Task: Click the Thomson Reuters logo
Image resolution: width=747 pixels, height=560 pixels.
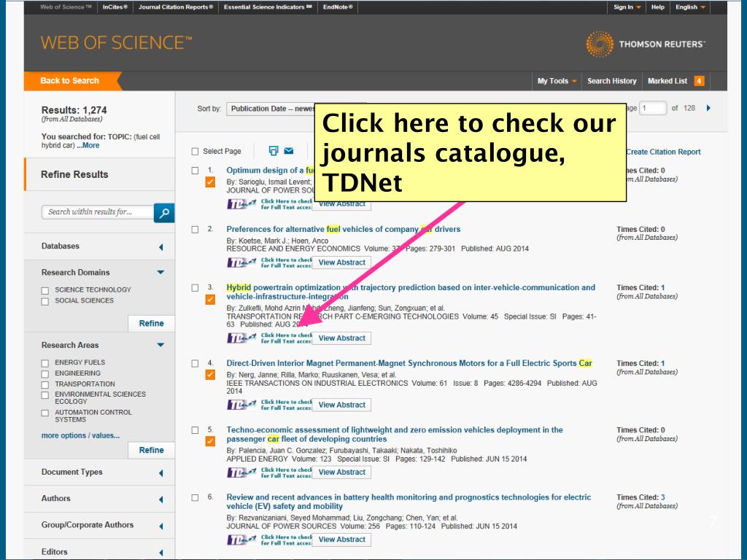Action: pos(646,44)
